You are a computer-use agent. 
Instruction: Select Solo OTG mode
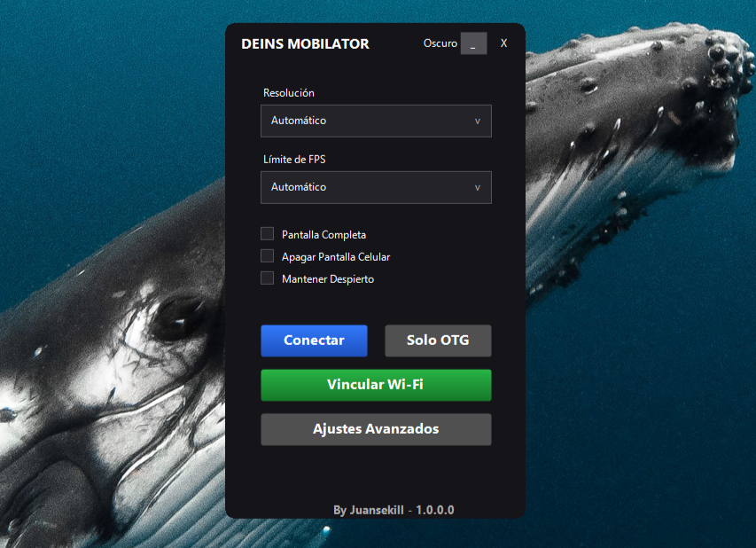(x=438, y=341)
